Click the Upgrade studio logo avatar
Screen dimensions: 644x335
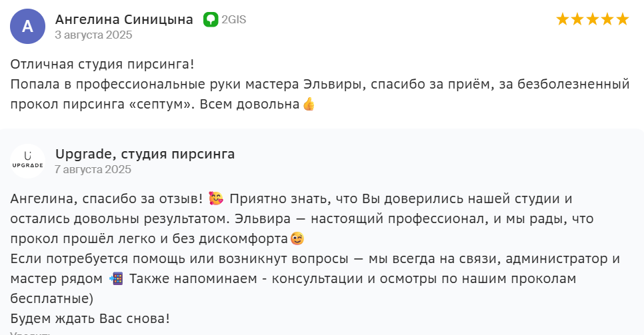pyautogui.click(x=27, y=161)
